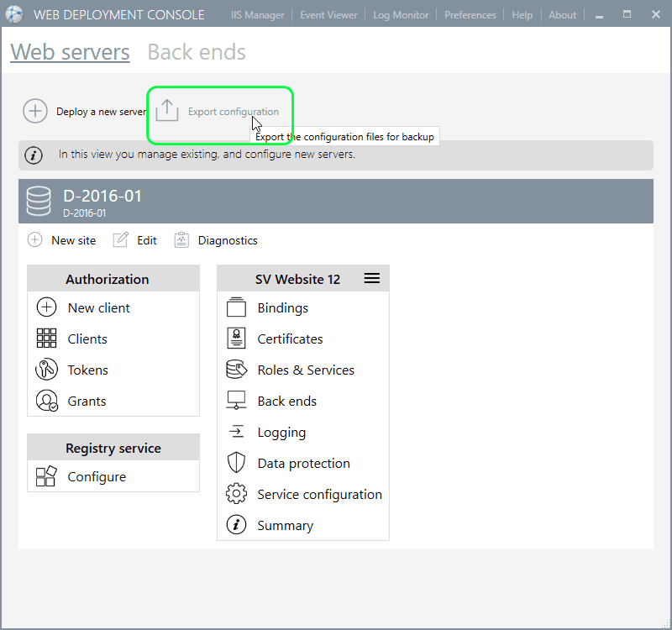Expand the SV Website 12 hamburger menu

(x=372, y=279)
